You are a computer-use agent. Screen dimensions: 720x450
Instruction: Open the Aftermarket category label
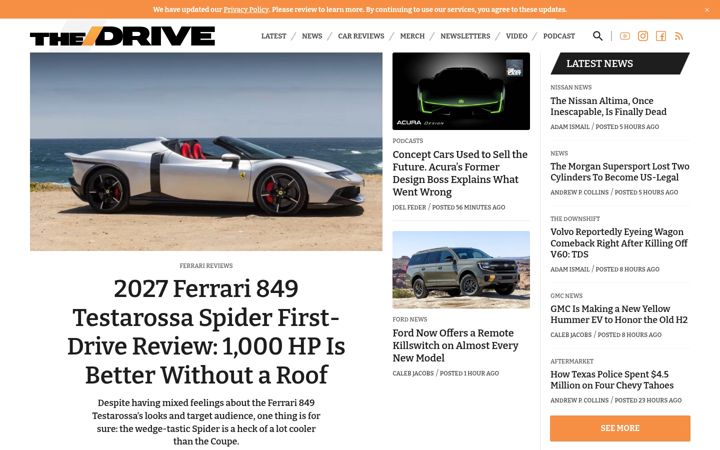tap(572, 361)
